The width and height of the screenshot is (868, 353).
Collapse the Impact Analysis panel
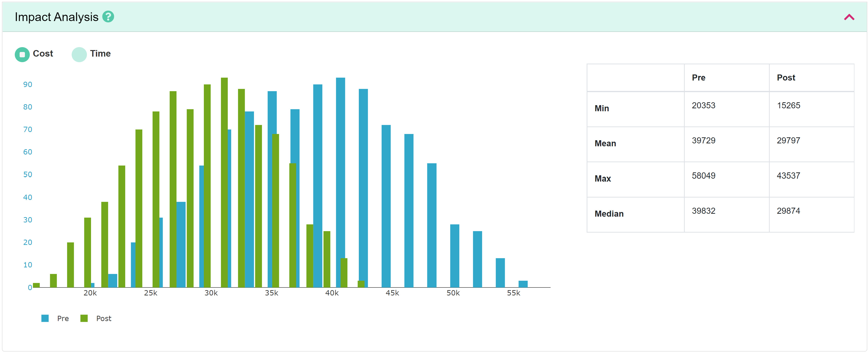coord(849,17)
